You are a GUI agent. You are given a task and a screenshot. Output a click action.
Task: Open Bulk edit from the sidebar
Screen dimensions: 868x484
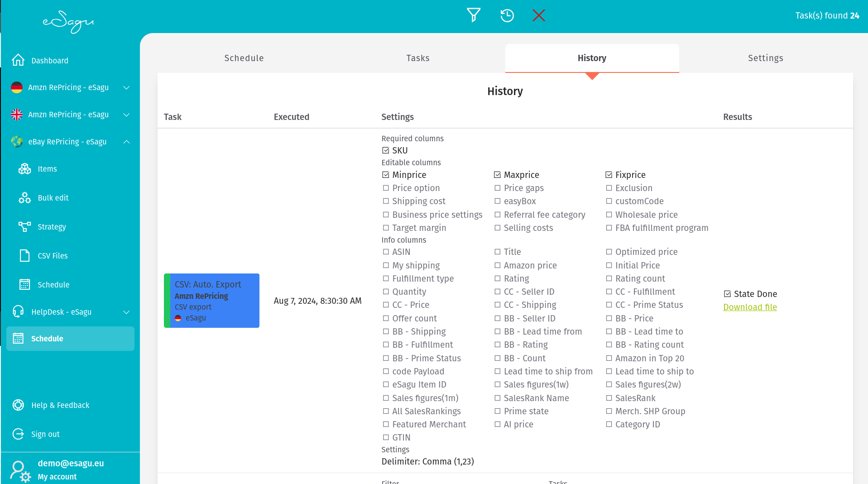pyautogui.click(x=53, y=198)
